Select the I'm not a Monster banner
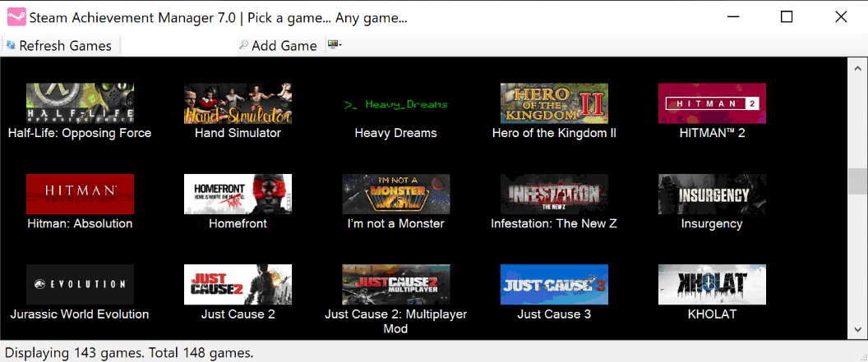868x362 pixels. pos(396,194)
